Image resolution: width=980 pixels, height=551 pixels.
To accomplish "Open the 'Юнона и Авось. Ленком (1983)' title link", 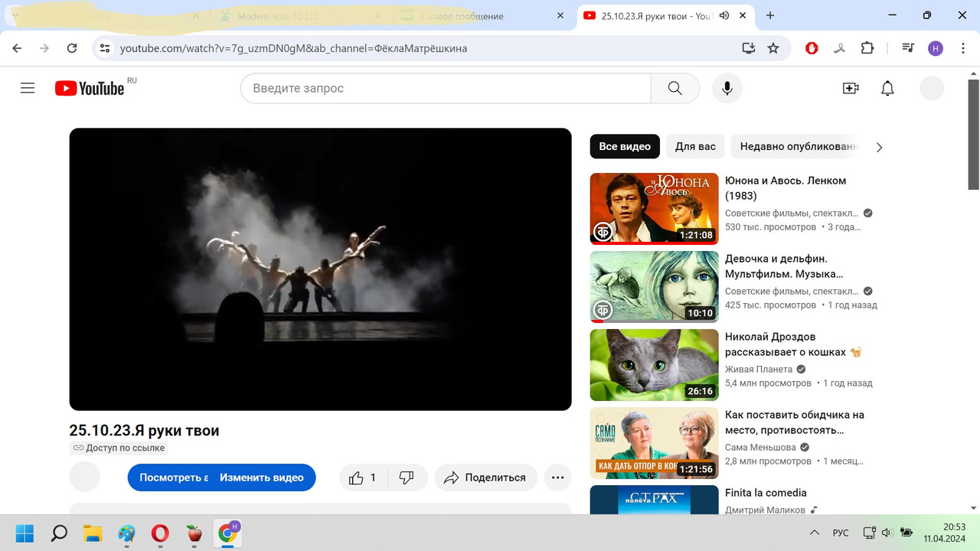I will click(x=786, y=188).
